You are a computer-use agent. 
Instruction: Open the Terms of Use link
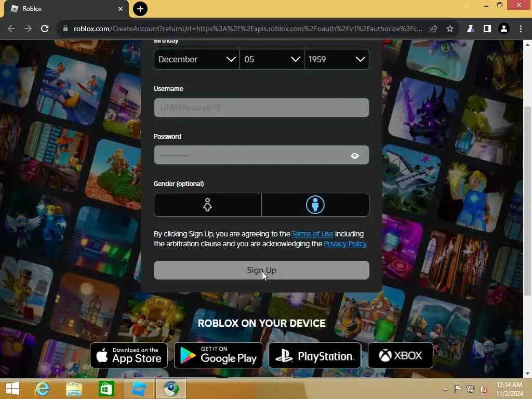pyautogui.click(x=312, y=234)
